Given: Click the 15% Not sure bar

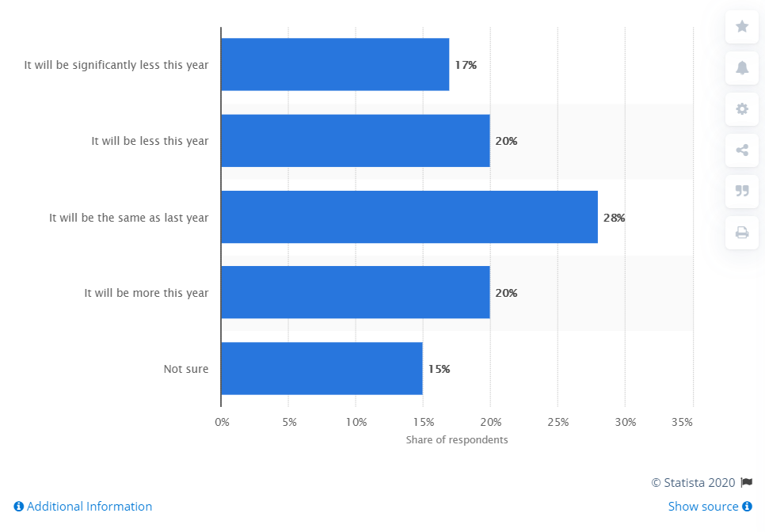Looking at the screenshot, I should (x=321, y=369).
